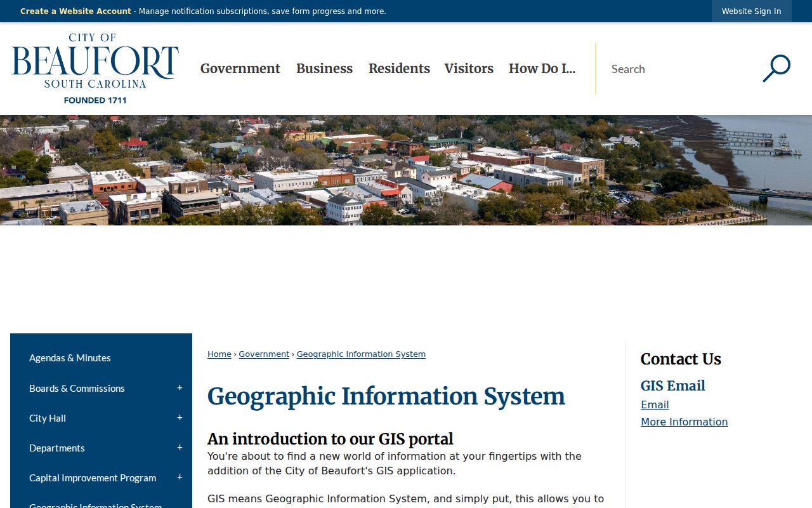Open City Hall sidebar link

point(48,418)
